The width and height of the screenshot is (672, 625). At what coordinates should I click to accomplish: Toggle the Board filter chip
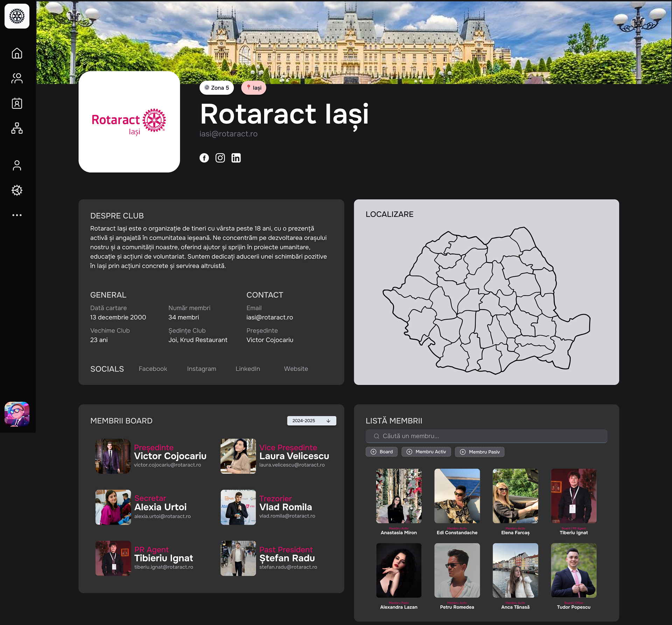point(381,452)
